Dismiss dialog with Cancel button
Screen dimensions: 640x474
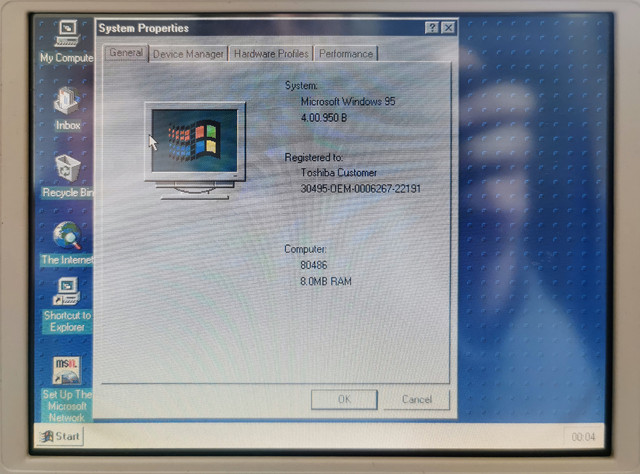click(x=417, y=399)
